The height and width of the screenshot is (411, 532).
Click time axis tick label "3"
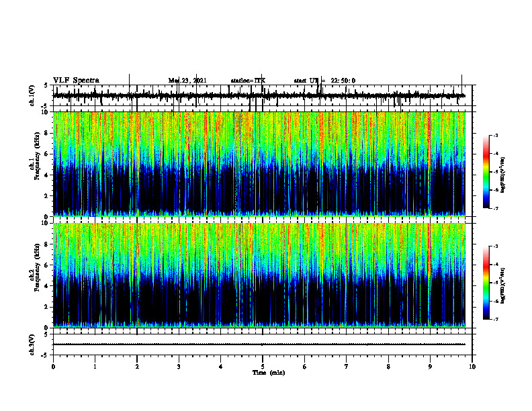(x=179, y=367)
